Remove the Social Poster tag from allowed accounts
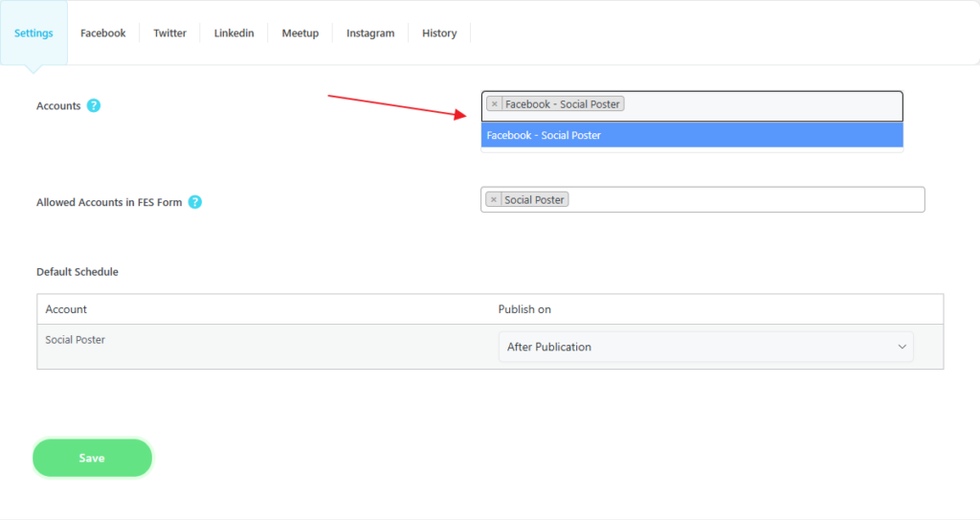This screenshot has height=520, width=980. [494, 200]
